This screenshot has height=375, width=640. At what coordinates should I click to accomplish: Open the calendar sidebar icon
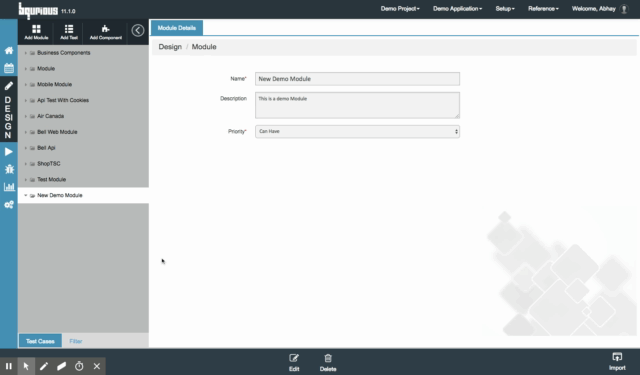(9, 68)
